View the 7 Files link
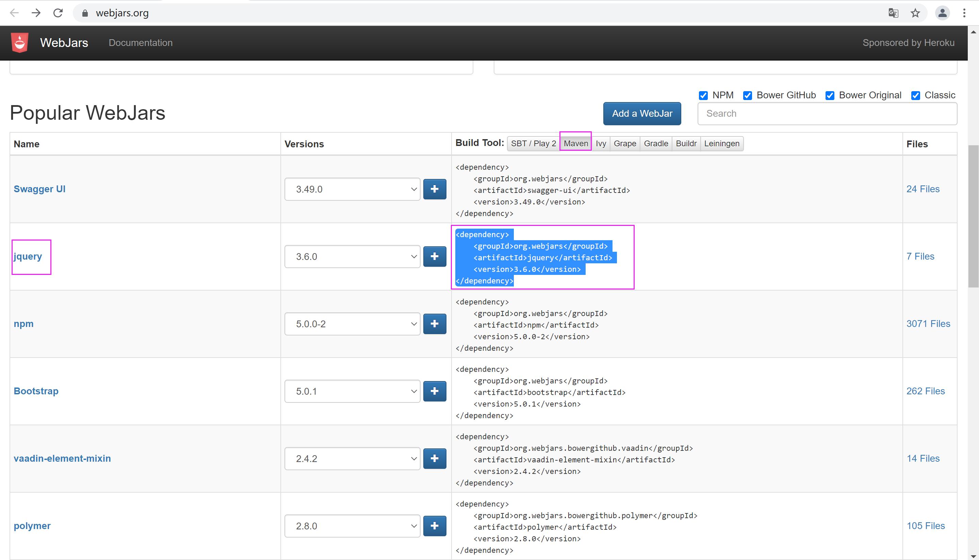The image size is (979, 560). (x=920, y=256)
